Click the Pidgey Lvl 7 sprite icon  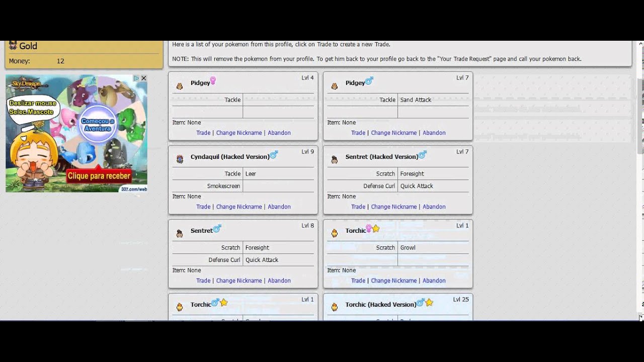pos(335,86)
